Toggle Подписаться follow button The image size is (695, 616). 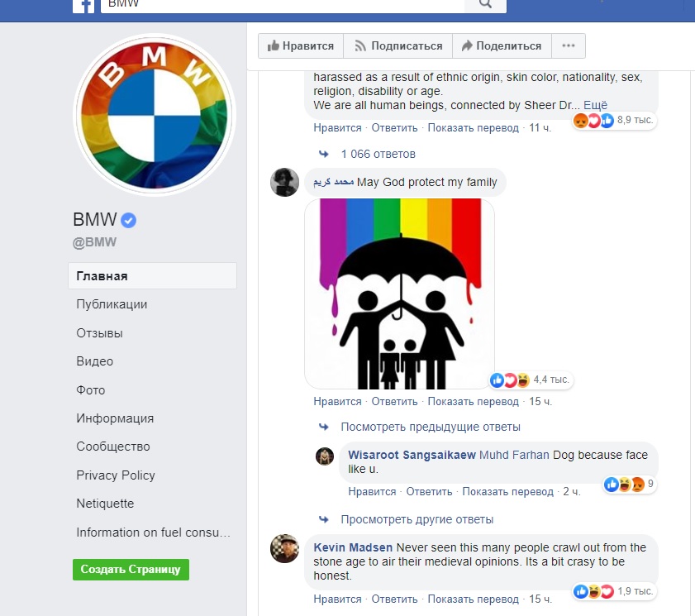[398, 45]
